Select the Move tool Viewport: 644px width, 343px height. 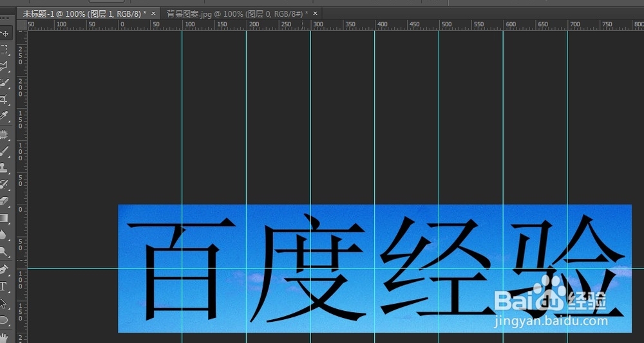(5, 33)
